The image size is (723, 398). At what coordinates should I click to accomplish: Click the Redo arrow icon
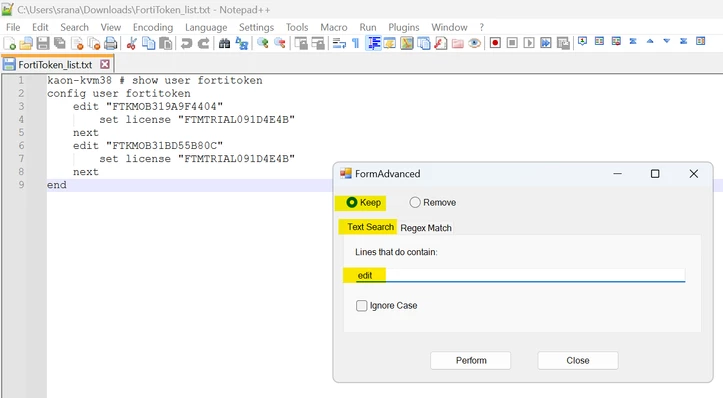(203, 43)
